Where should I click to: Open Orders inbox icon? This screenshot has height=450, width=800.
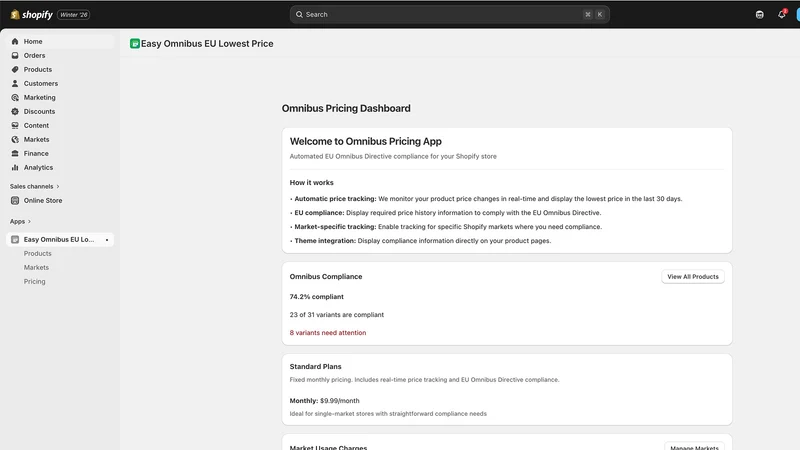(15, 55)
